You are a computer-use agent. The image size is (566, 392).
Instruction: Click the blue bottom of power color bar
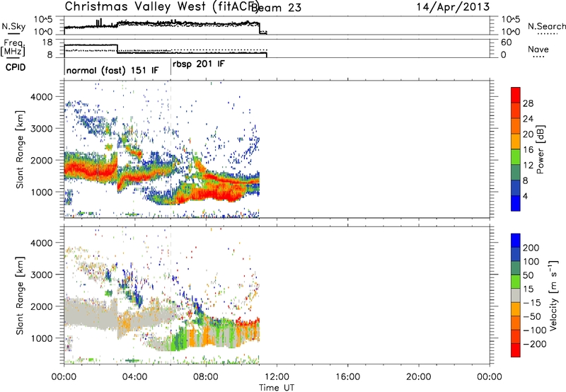coord(516,203)
